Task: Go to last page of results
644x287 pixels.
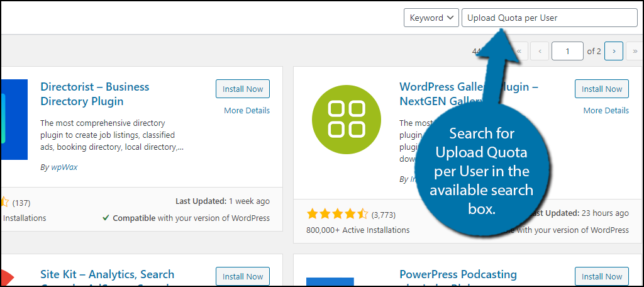Action: click(635, 51)
